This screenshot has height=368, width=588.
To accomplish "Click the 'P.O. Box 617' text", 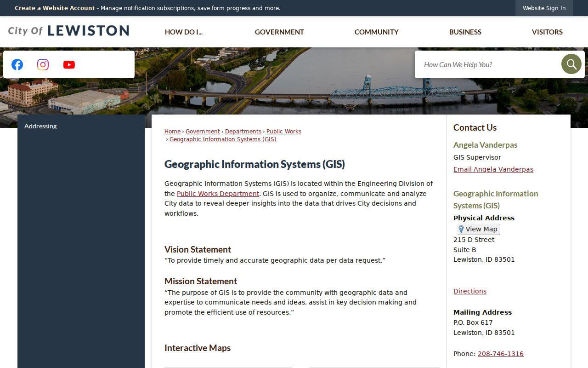I will [x=473, y=322].
